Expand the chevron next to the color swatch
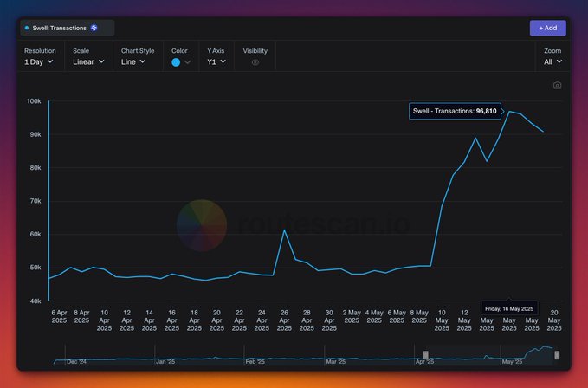The height and width of the screenshot is (388, 588). point(188,62)
